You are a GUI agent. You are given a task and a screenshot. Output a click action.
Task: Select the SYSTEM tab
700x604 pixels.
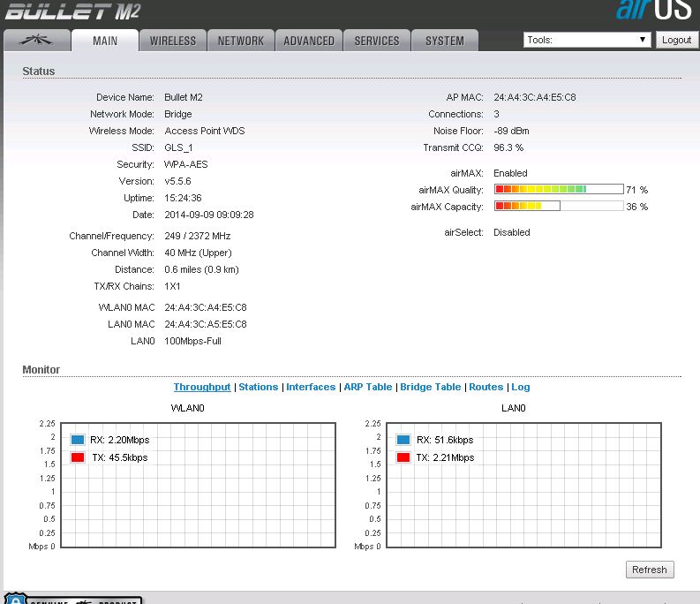[444, 41]
